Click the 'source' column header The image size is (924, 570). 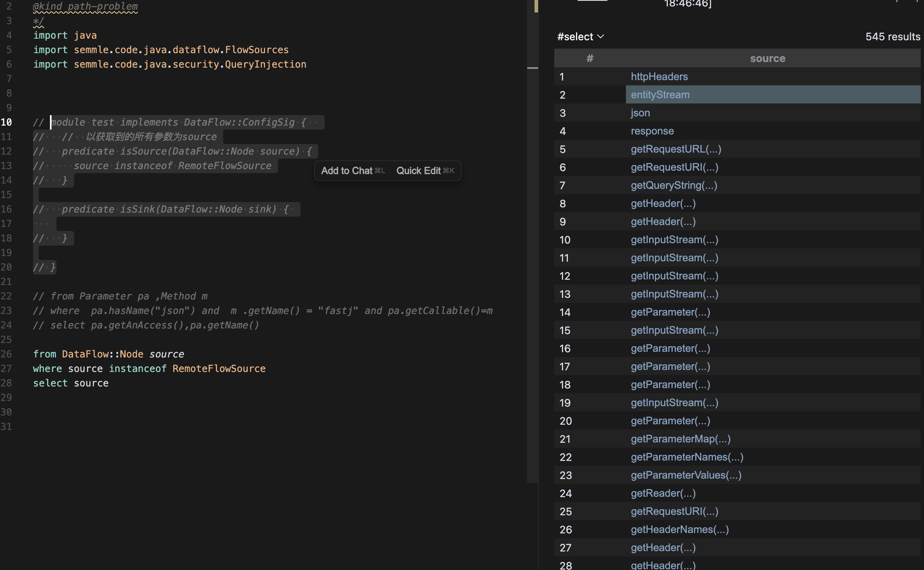(x=767, y=58)
